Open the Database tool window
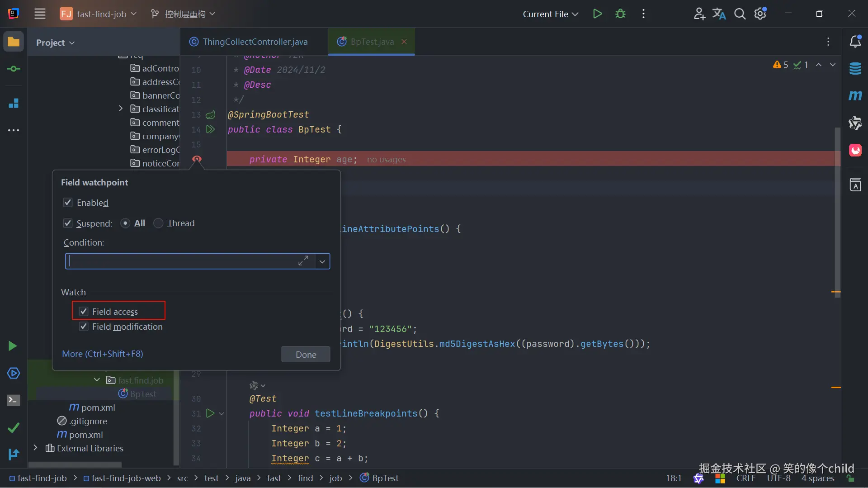The height and width of the screenshot is (488, 868). 855,69
